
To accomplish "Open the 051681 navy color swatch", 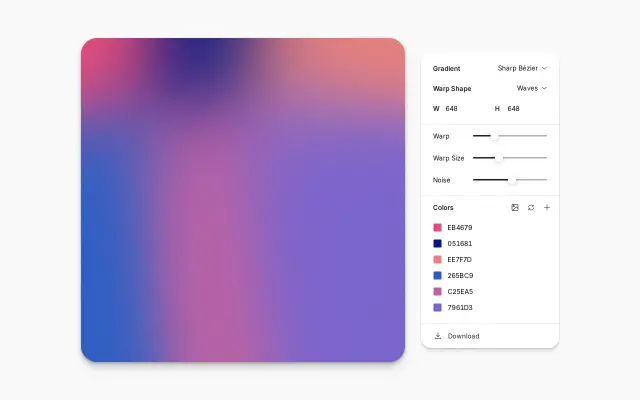I will tap(438, 244).
